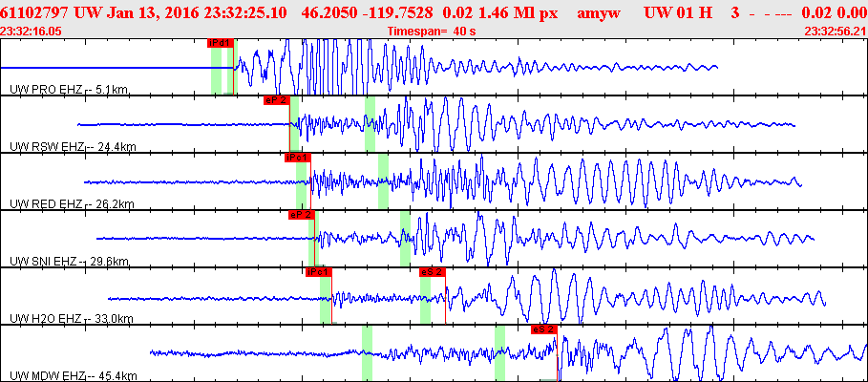Click station label UW H2O EHZ 33.0km
868x382 pixels.
pyautogui.click(x=72, y=319)
